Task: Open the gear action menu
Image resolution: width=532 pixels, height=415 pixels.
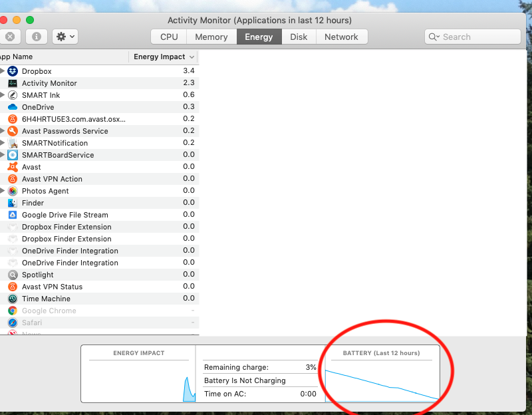Action: click(65, 37)
